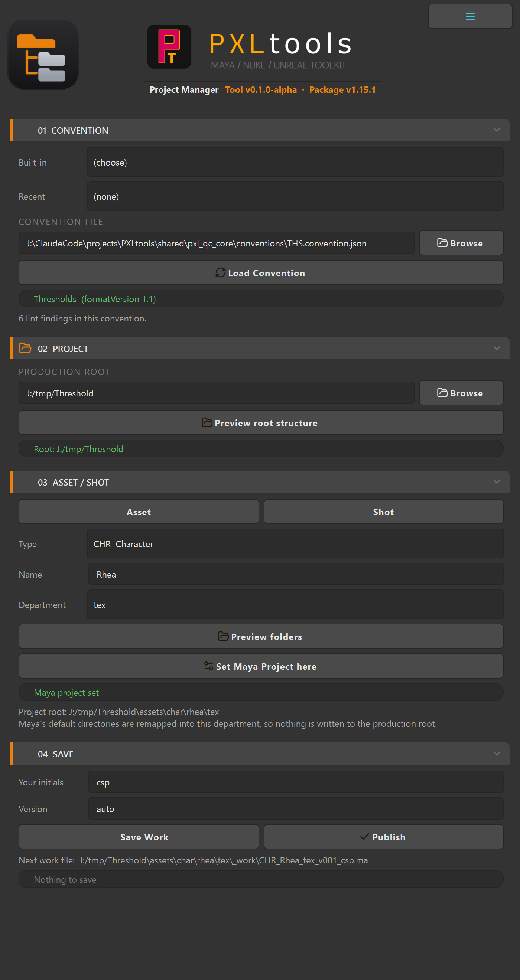Screen dimensions: 520x980
Task: Click the orange folder icon beside 02 PROJECT
Action: (x=25, y=348)
